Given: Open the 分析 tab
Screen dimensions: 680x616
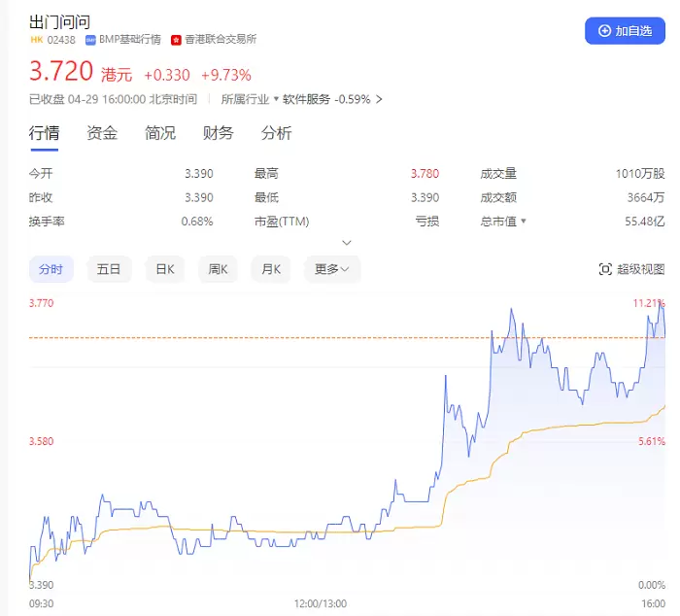Looking at the screenshot, I should tap(276, 133).
